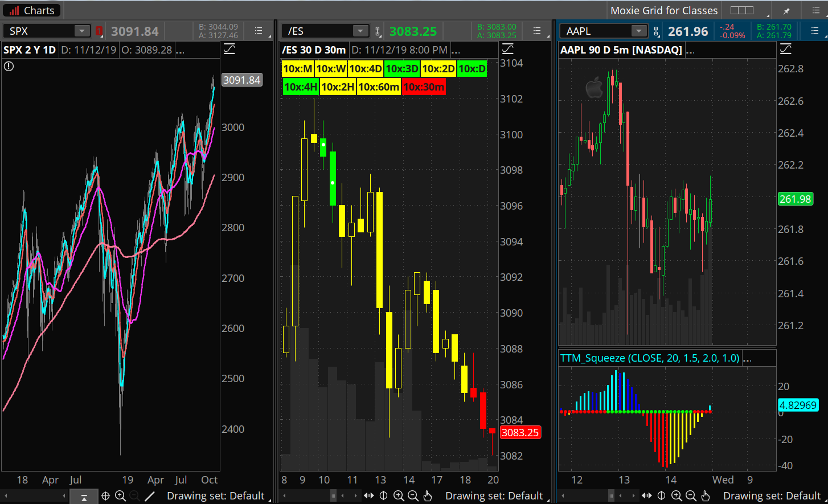
Task: Click the zoom in icon under SPX chart
Action: [x=120, y=496]
